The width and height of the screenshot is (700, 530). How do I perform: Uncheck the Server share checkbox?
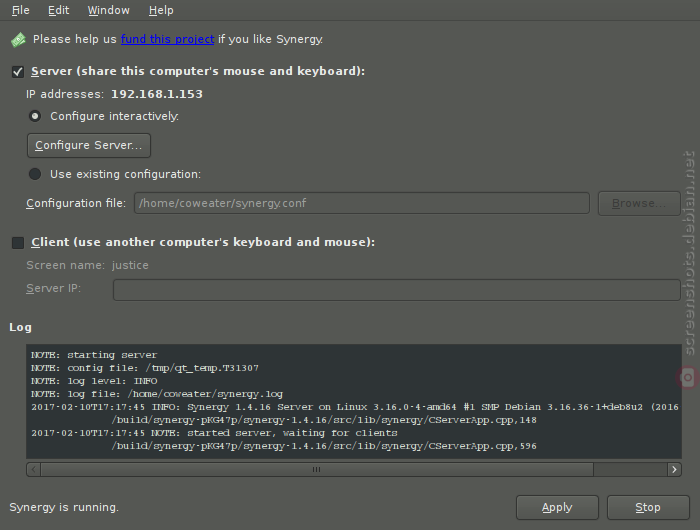pos(18,71)
